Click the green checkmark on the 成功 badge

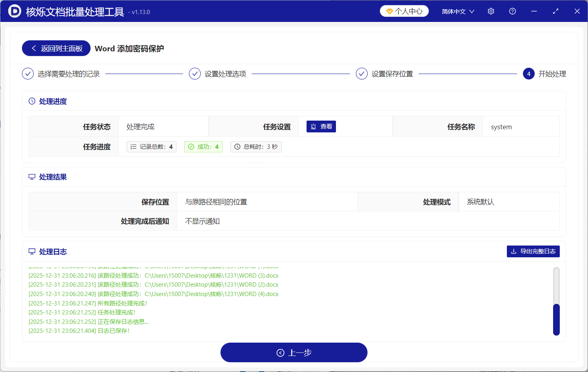(191, 146)
